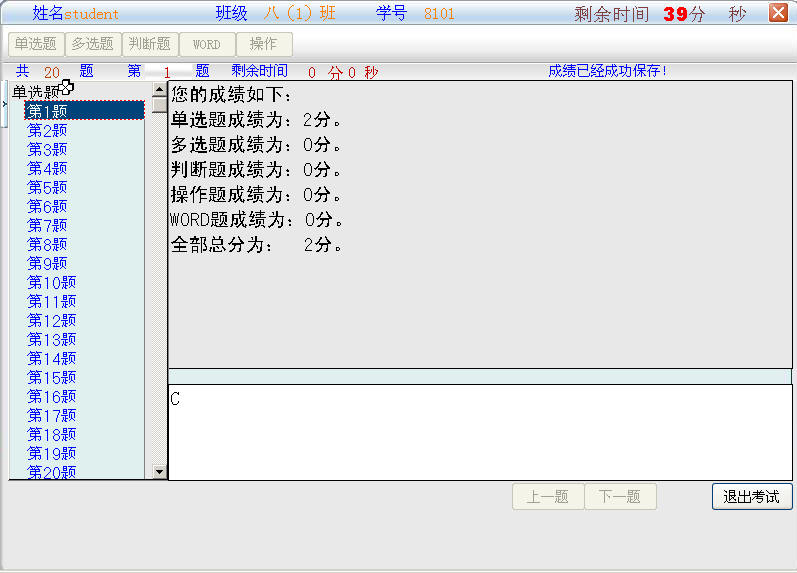797x573 pixels.
Task: Select 第5题 in the question list
Action: pyautogui.click(x=47, y=187)
